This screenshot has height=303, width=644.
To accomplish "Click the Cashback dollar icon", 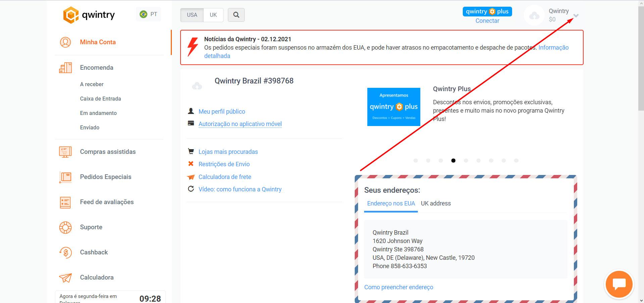I will tap(65, 252).
